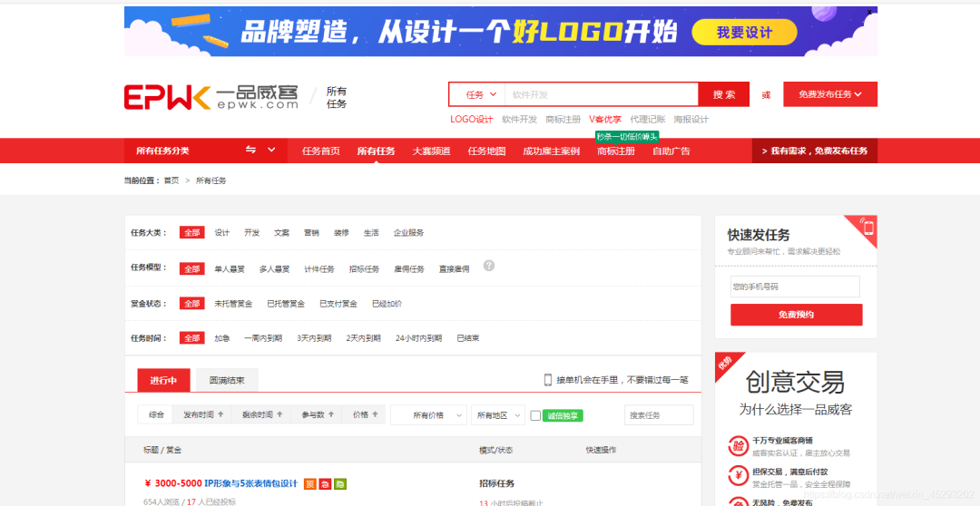Open the 大赛频道 nav item
Image resolution: width=980 pixels, height=506 pixels.
(431, 151)
